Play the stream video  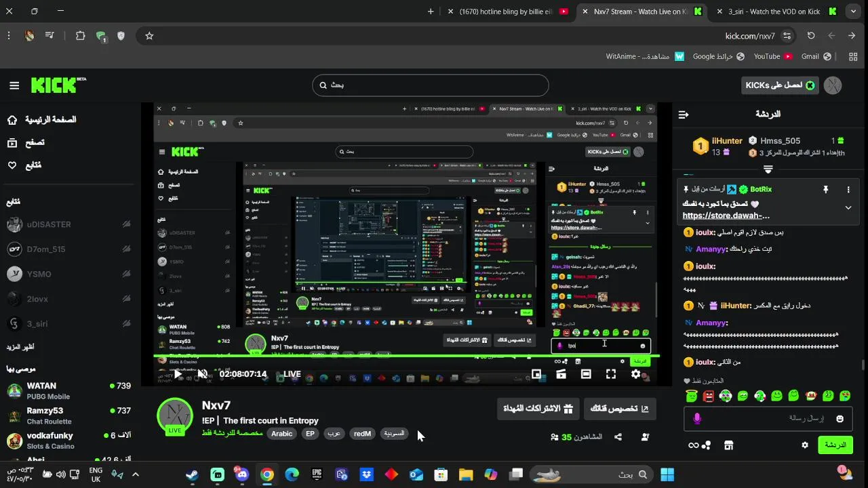tap(178, 373)
